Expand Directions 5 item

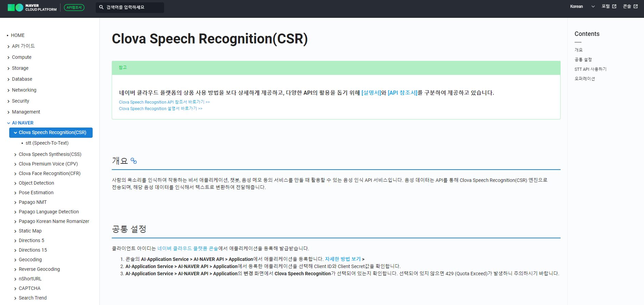[31, 240]
